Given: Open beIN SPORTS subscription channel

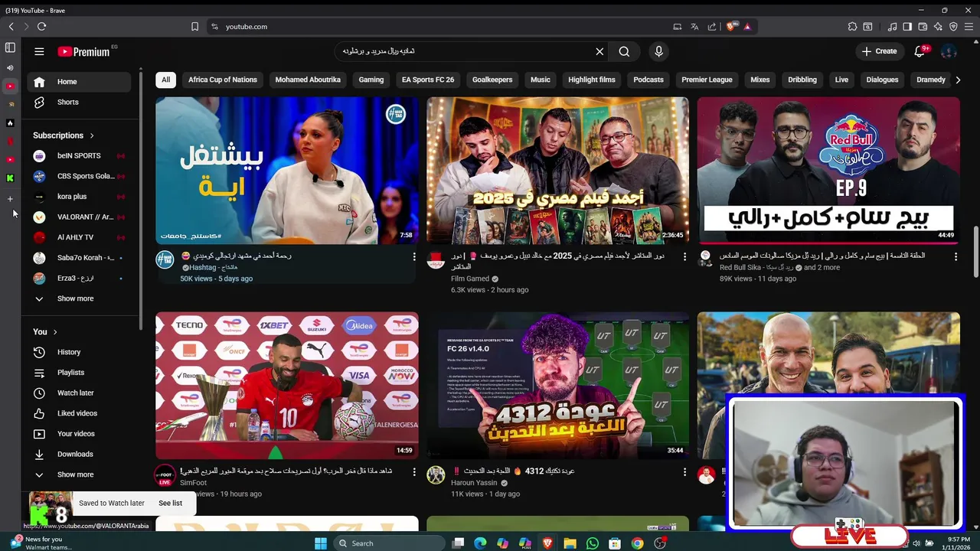Looking at the screenshot, I should [x=80, y=155].
